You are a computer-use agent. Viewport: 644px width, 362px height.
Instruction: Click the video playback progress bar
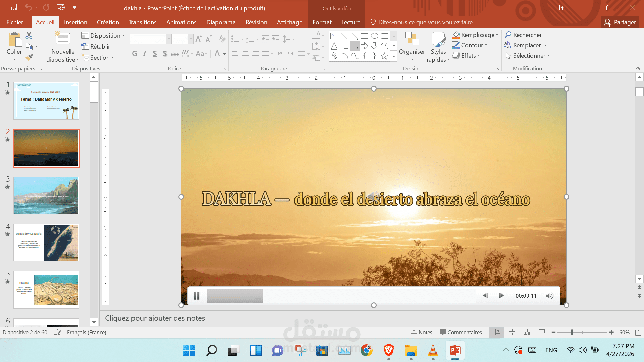click(341, 296)
